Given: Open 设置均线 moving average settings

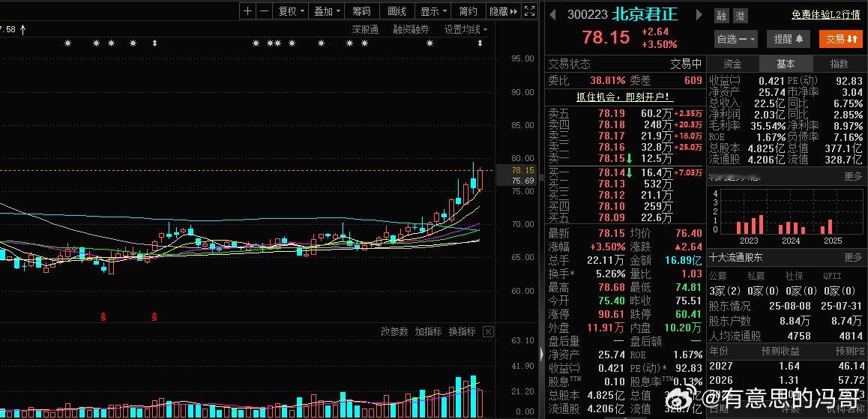Looking at the screenshot, I should pyautogui.click(x=465, y=29).
